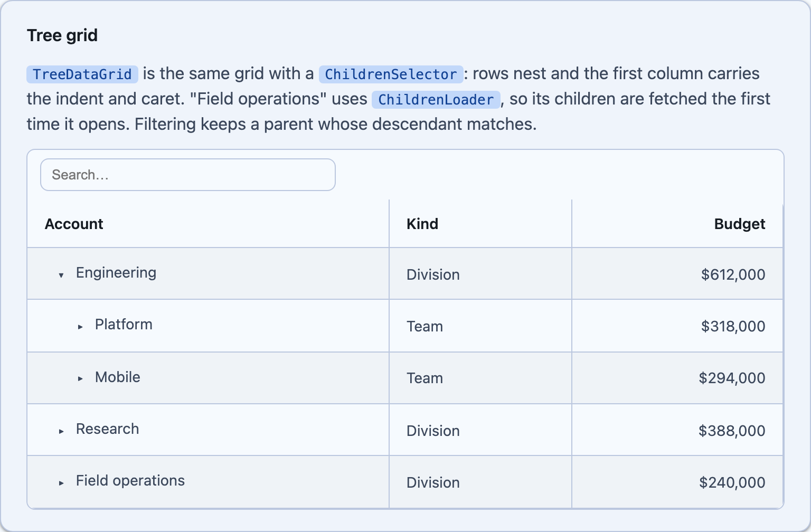811x532 pixels.
Task: Select the Division cell in Research row
Action: [480, 430]
